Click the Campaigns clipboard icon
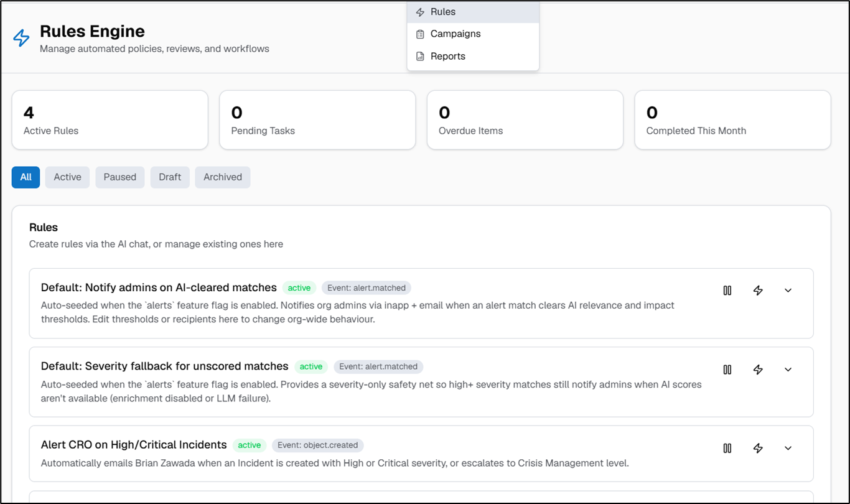Screen dimensions: 850x504 point(420,34)
